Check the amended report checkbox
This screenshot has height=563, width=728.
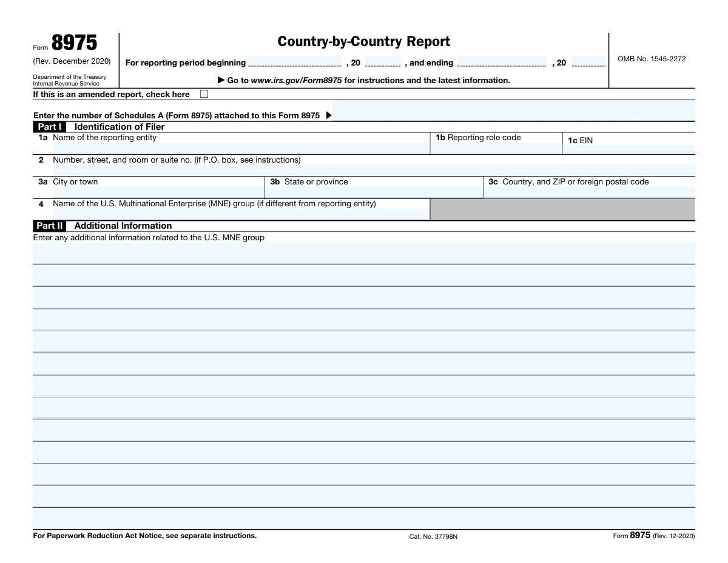click(204, 94)
